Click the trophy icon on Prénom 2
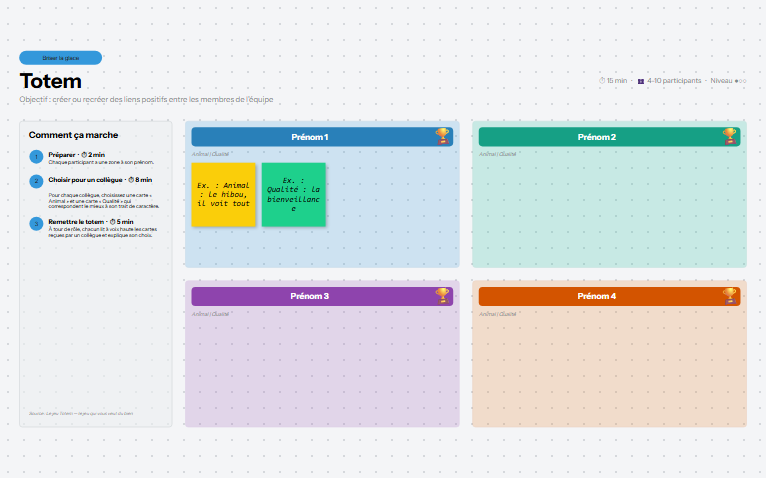The width and height of the screenshot is (766, 478). [x=729, y=136]
